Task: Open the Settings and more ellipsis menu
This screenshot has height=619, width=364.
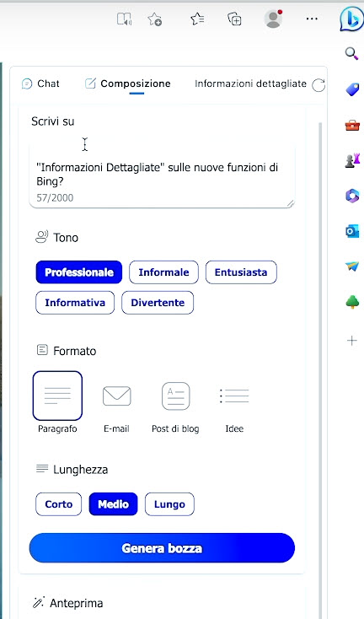Action: (x=312, y=19)
